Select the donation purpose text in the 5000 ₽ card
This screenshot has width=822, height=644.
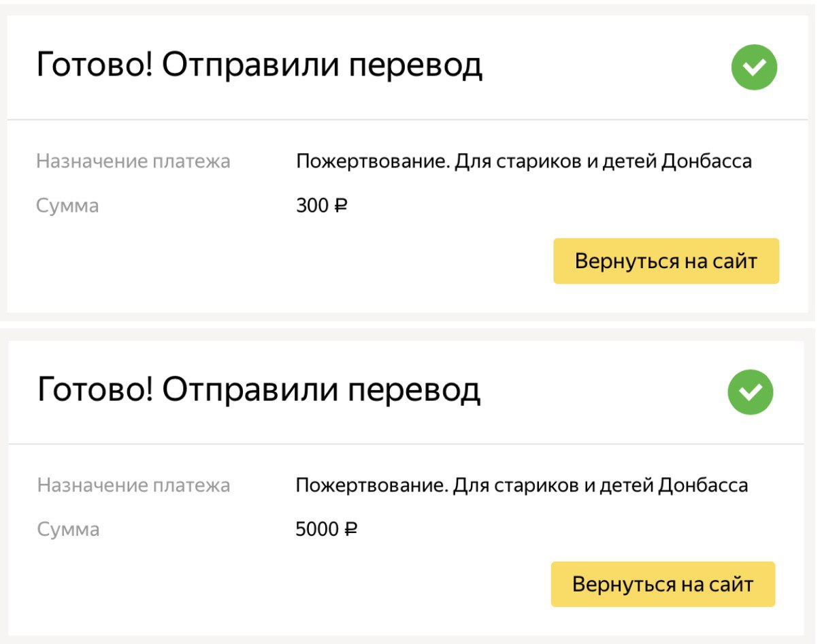tap(522, 485)
